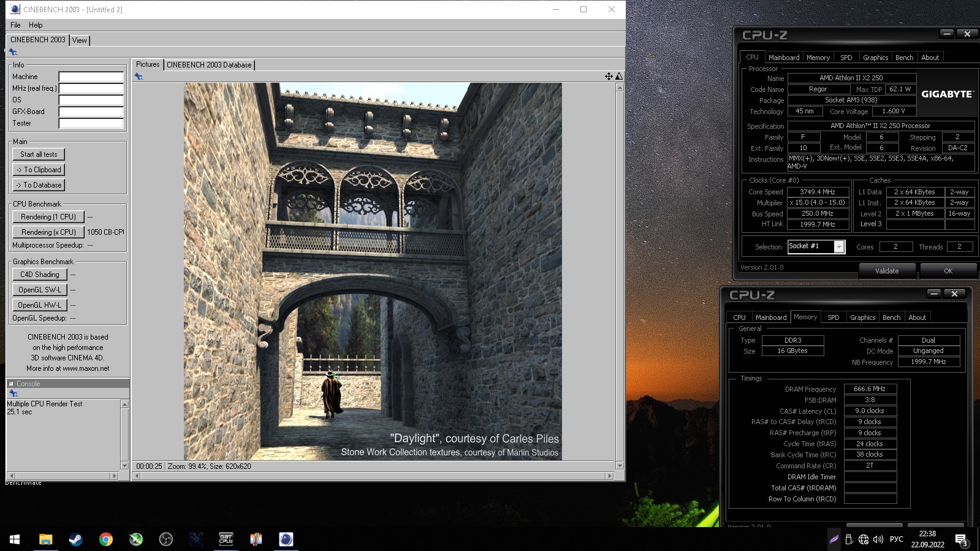This screenshot has height=551, width=980.
Task: Switch to the CINEBENCH 2003 Database tab
Action: tap(209, 65)
